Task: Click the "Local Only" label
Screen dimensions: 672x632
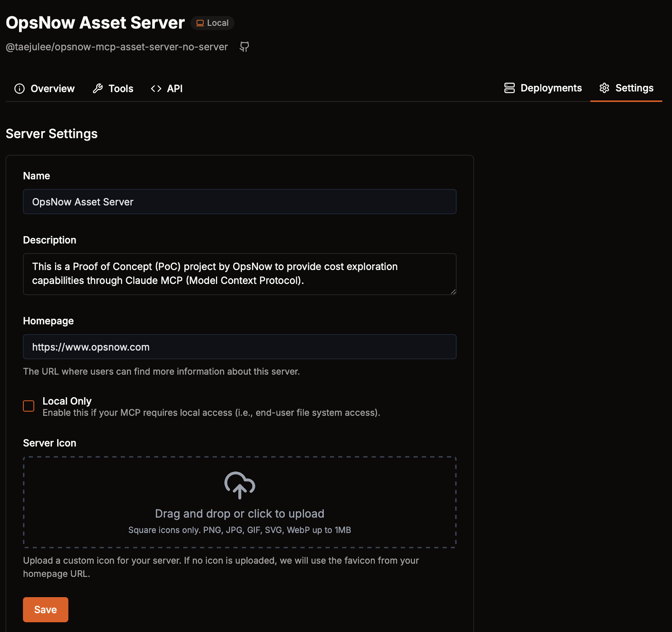Action: [67, 401]
